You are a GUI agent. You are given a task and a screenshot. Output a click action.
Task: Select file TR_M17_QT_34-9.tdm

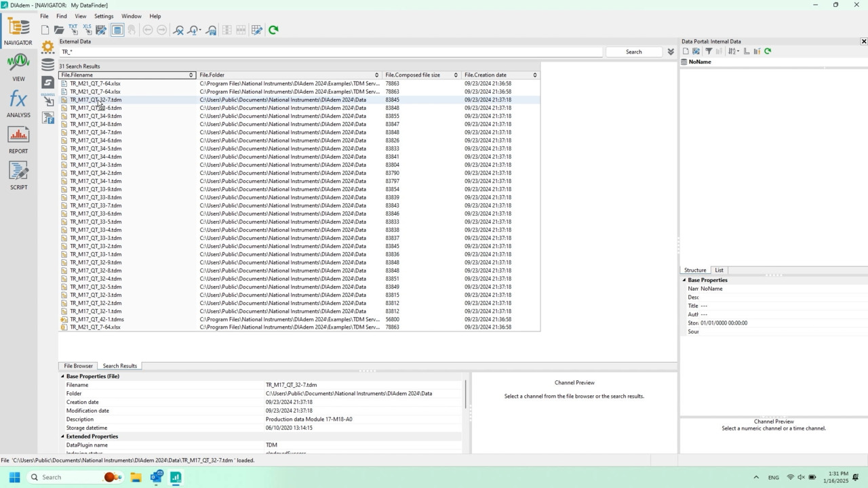pyautogui.click(x=96, y=116)
